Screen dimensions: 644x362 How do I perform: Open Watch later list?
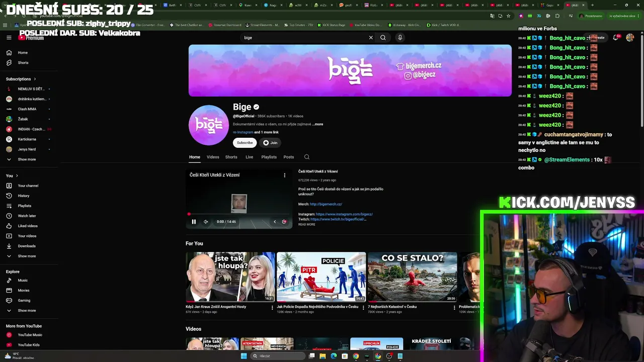(x=27, y=216)
